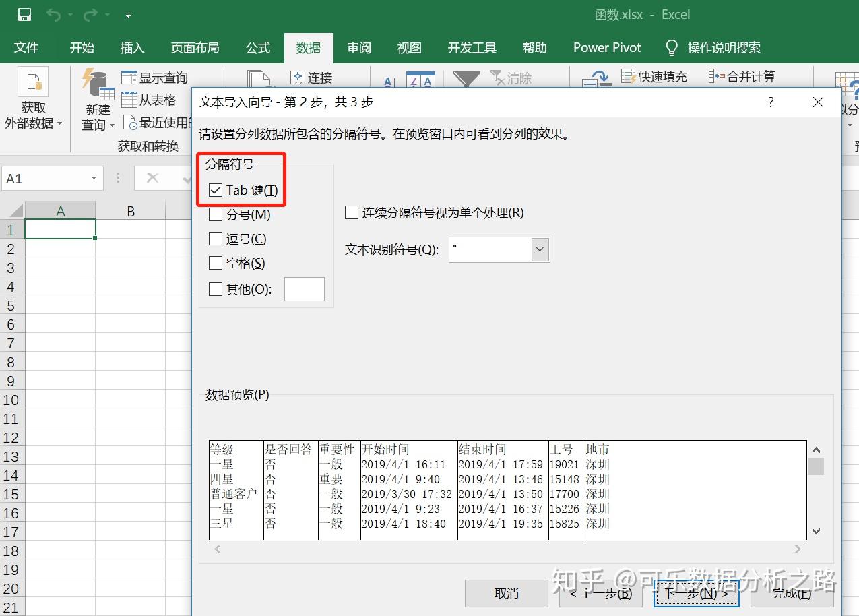The height and width of the screenshot is (616, 859).
Task: Click the formula bar cancel X icon
Action: 153,178
